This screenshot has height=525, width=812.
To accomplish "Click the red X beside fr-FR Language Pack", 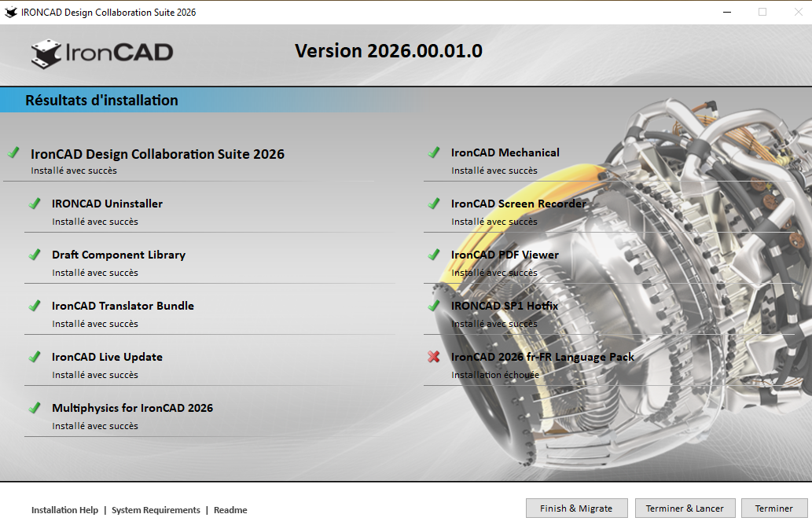I will click(x=434, y=357).
